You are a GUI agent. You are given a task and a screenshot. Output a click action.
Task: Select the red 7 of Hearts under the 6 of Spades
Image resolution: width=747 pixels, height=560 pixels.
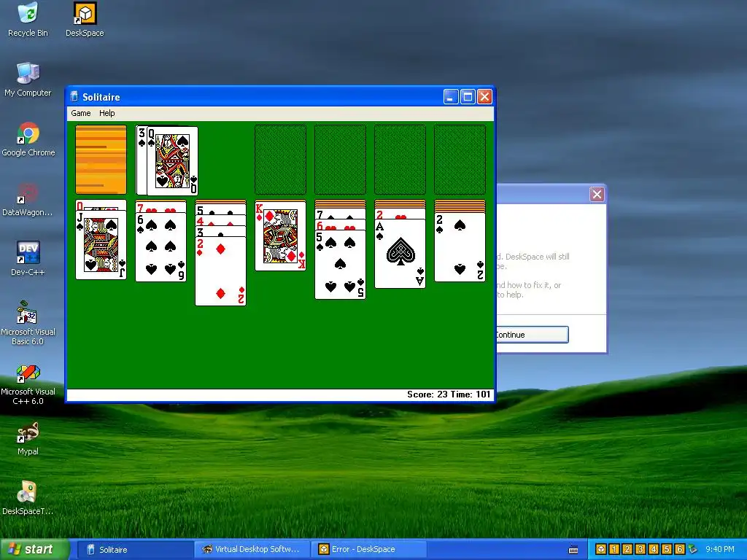160,207
